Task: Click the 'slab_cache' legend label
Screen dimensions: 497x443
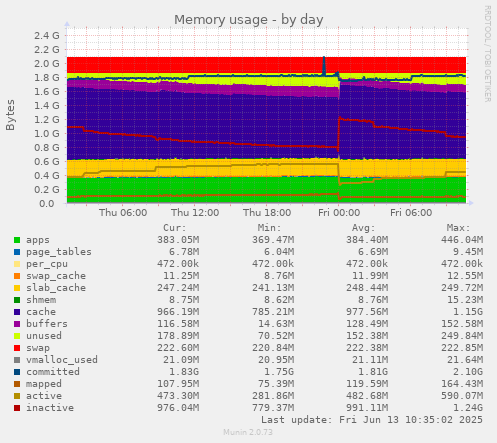Action: pos(56,288)
